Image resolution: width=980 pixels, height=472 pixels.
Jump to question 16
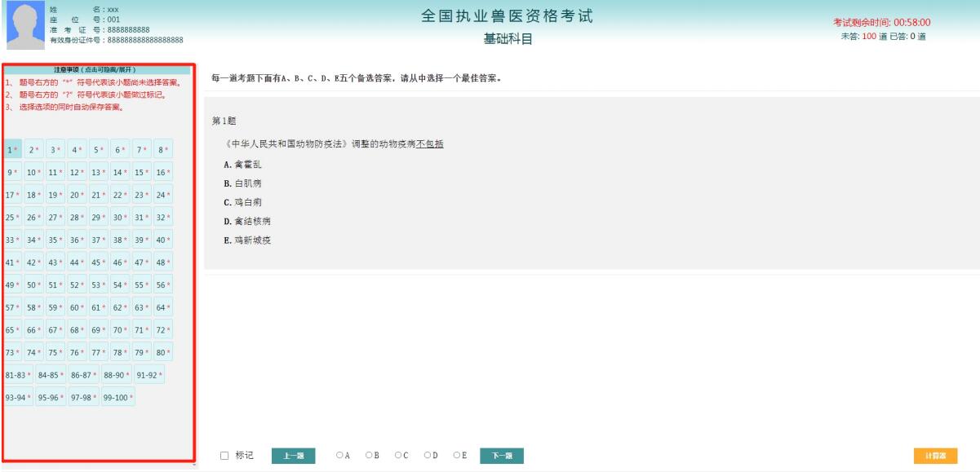point(163,172)
